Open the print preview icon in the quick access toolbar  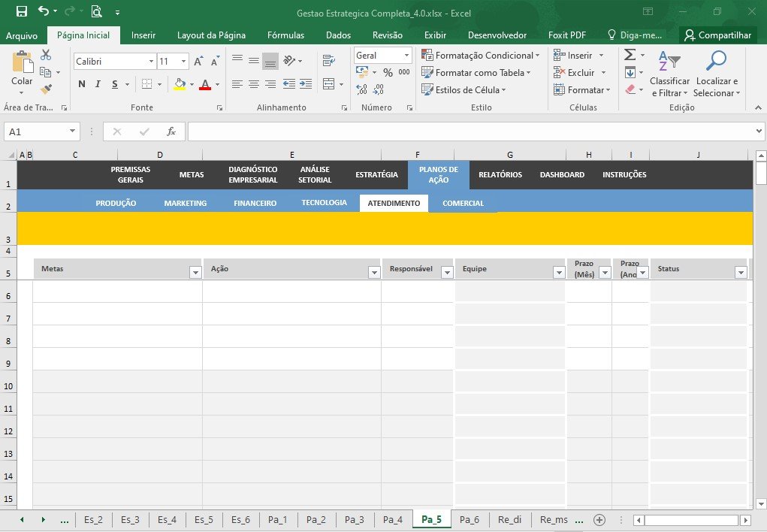(x=96, y=11)
